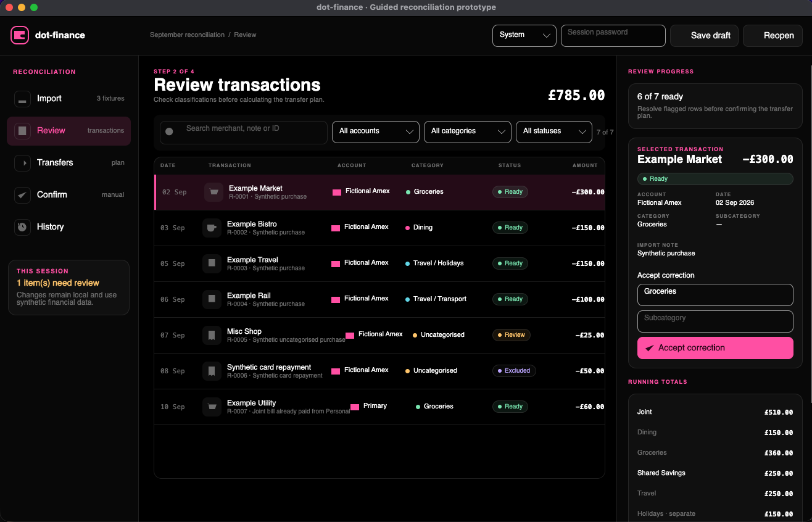Image resolution: width=812 pixels, height=522 pixels.
Task: Click the Session password field
Action: (x=613, y=35)
